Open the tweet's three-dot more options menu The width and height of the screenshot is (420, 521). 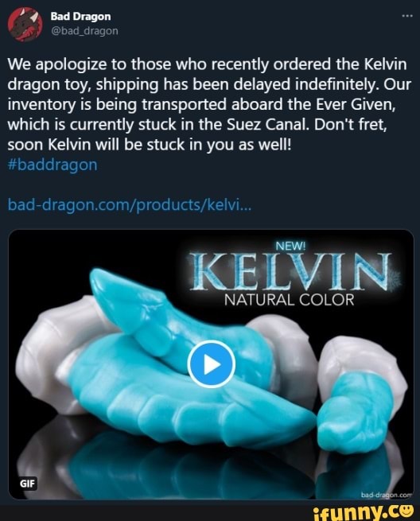pos(407,16)
